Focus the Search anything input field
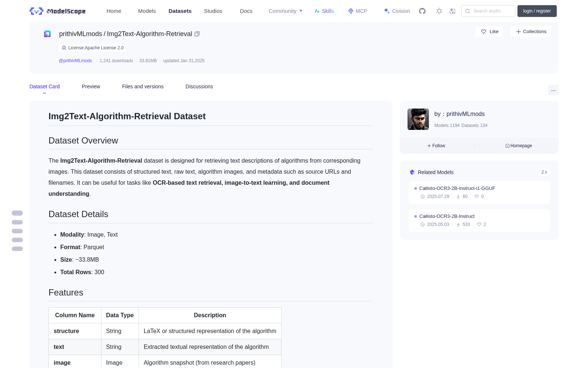This screenshot has width=588, height=368. click(x=488, y=11)
